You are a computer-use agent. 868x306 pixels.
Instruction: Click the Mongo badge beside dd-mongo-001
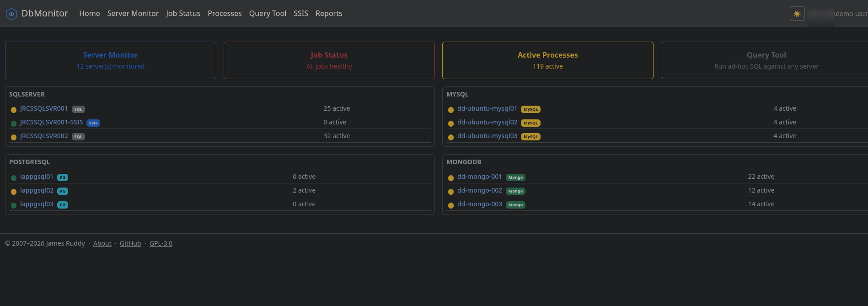point(515,177)
